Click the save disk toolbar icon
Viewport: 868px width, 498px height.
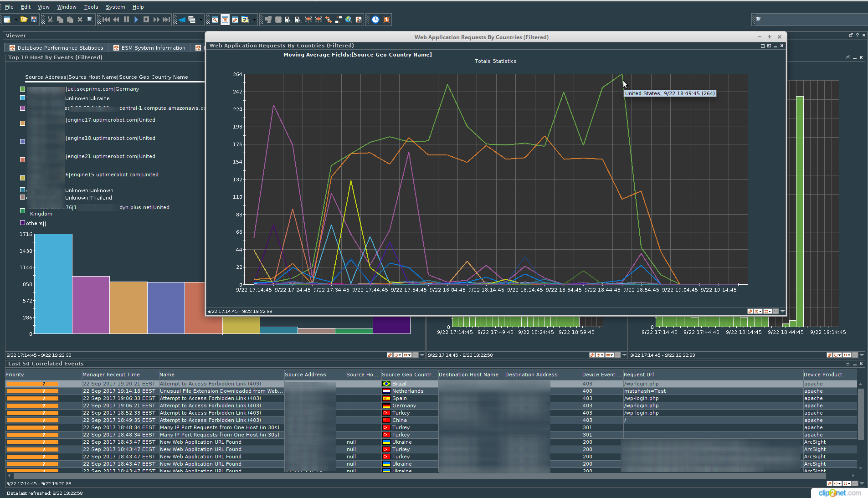click(x=34, y=20)
